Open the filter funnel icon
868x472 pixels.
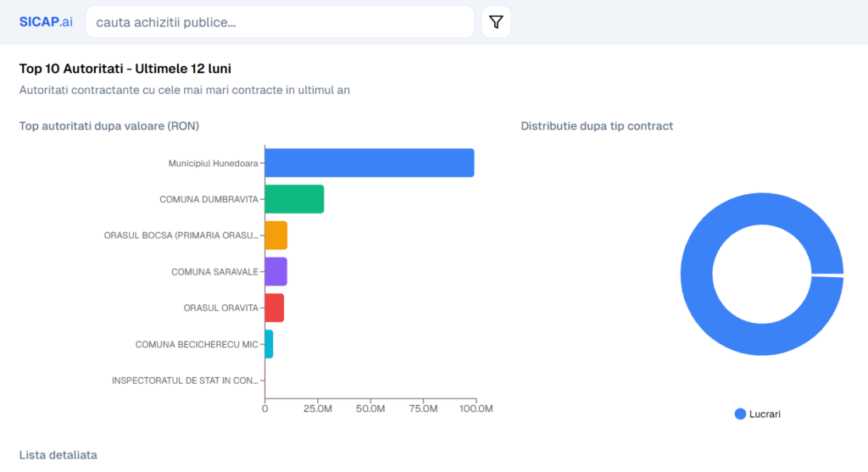(496, 22)
